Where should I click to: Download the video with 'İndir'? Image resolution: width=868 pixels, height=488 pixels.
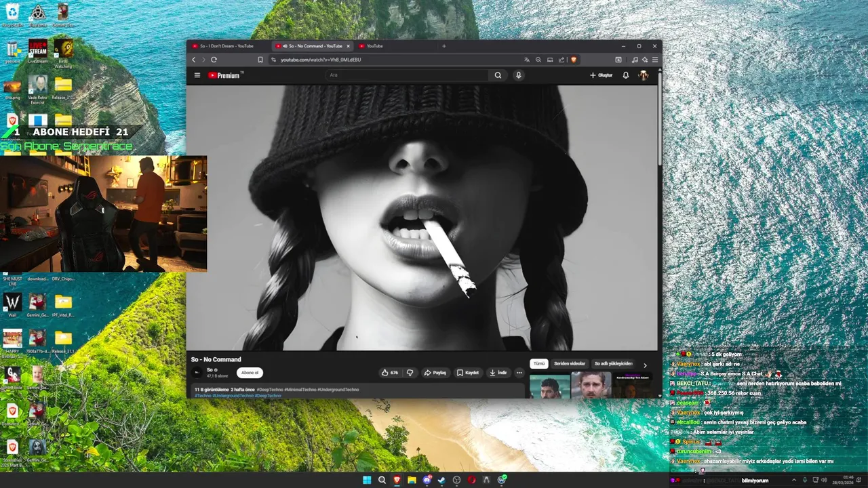[x=498, y=373]
